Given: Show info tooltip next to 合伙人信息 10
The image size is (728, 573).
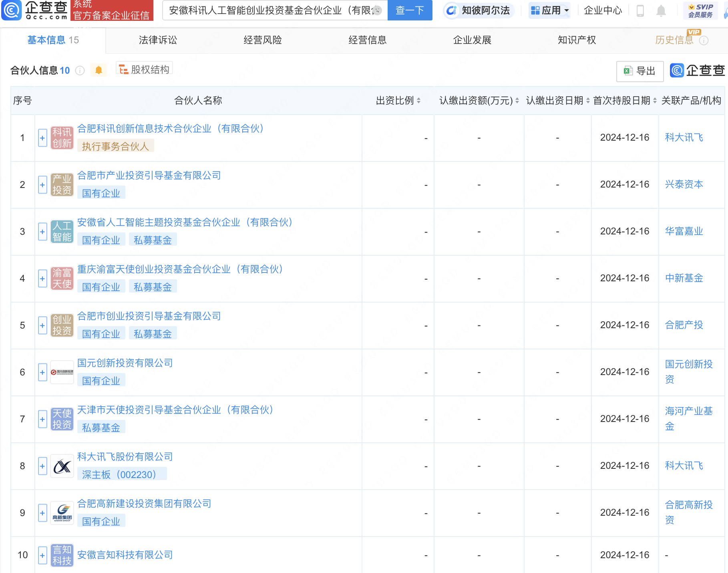Looking at the screenshot, I should point(80,71).
